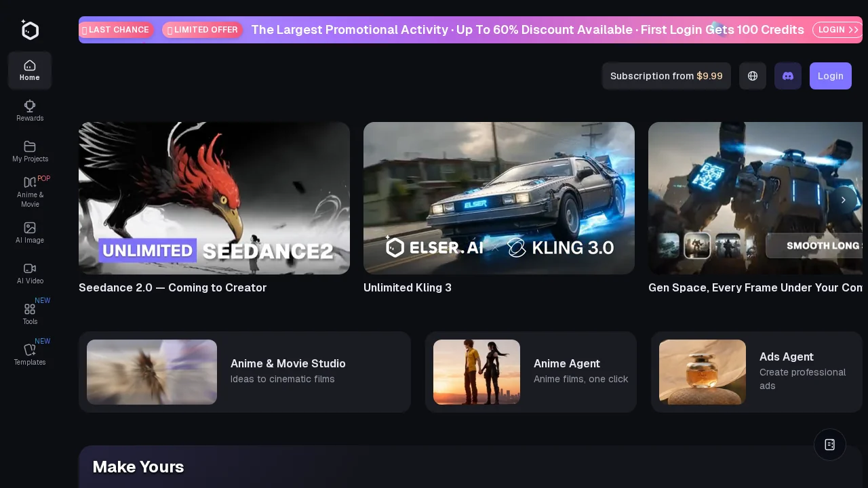Open the Discord icon in the header

point(788,76)
